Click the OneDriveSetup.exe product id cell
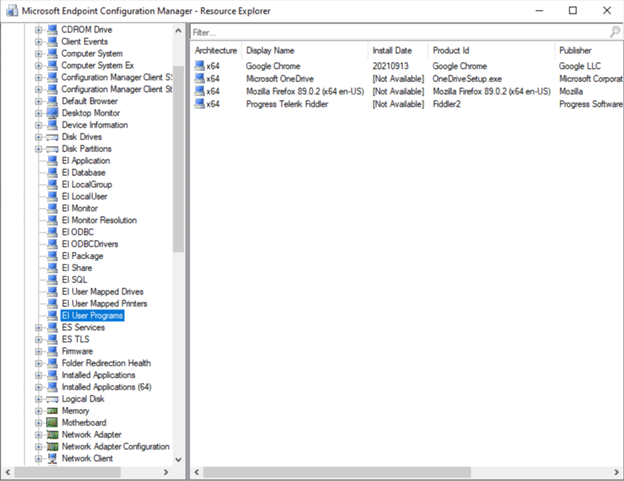Image resolution: width=624 pixels, height=481 pixels. coord(467,79)
